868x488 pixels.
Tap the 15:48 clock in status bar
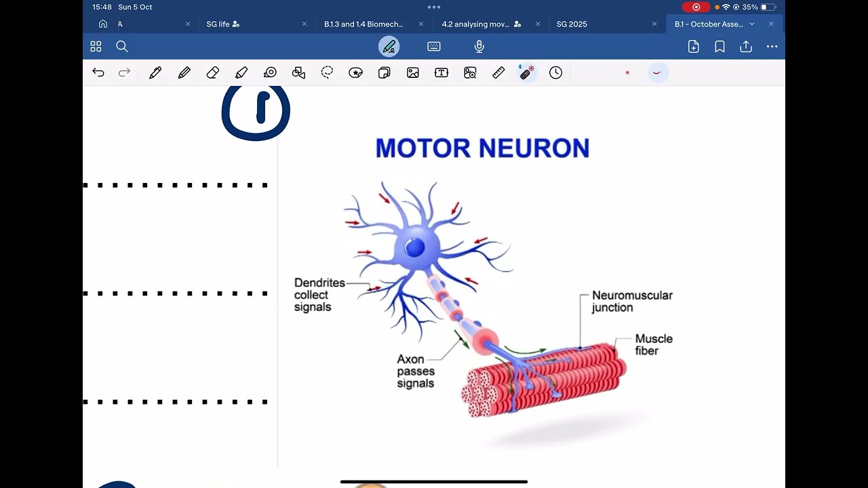point(102,7)
